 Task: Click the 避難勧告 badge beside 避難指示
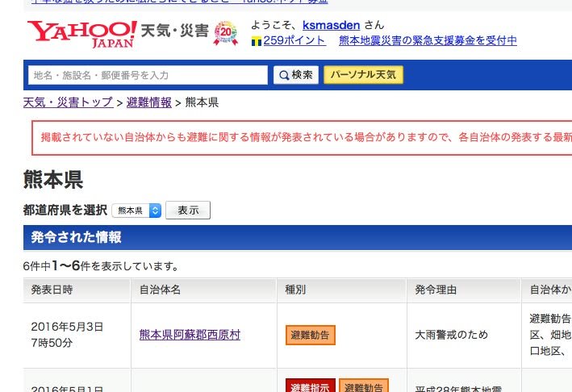pos(363,386)
